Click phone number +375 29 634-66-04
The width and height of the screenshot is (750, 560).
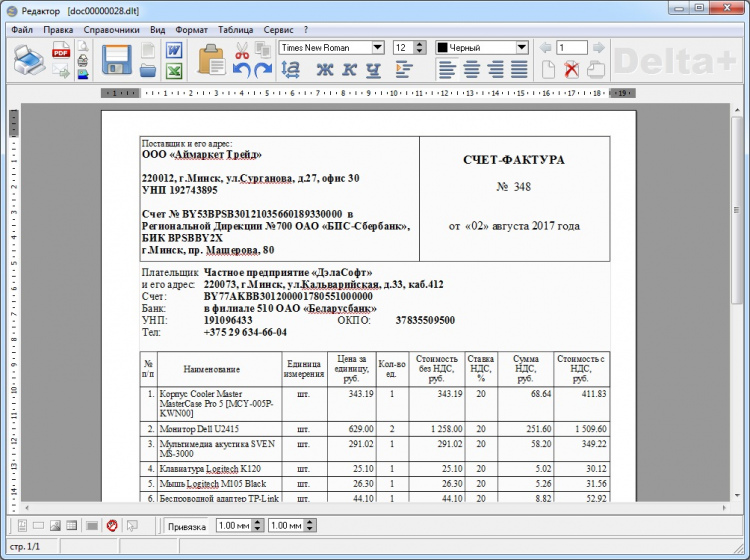pyautogui.click(x=245, y=332)
